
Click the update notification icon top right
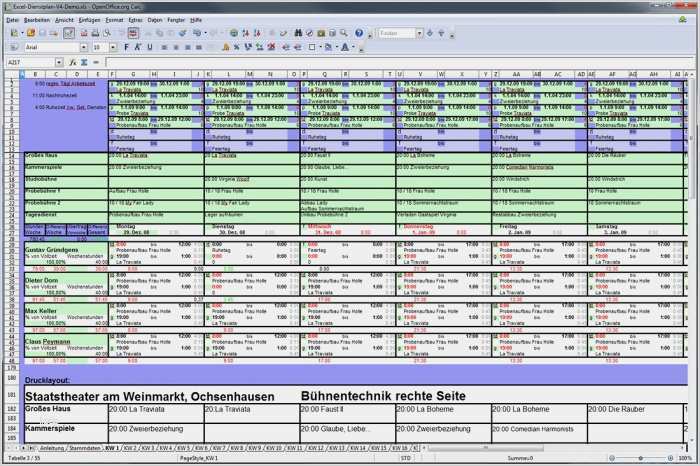coord(683,20)
